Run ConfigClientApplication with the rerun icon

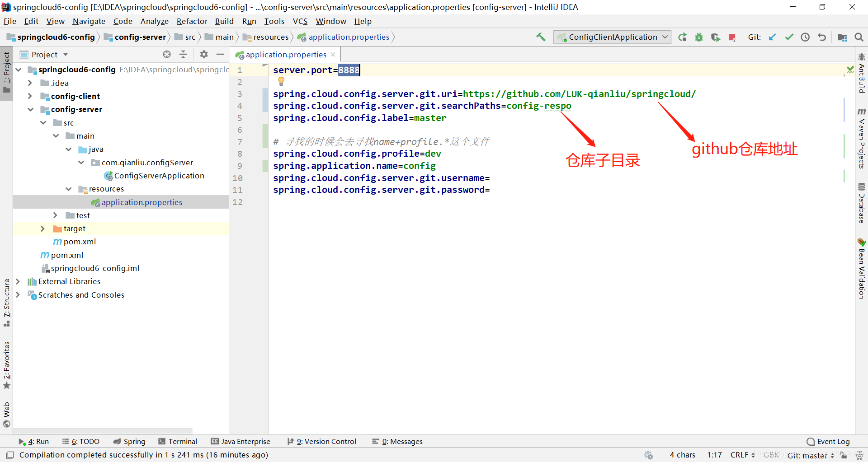[683, 37]
